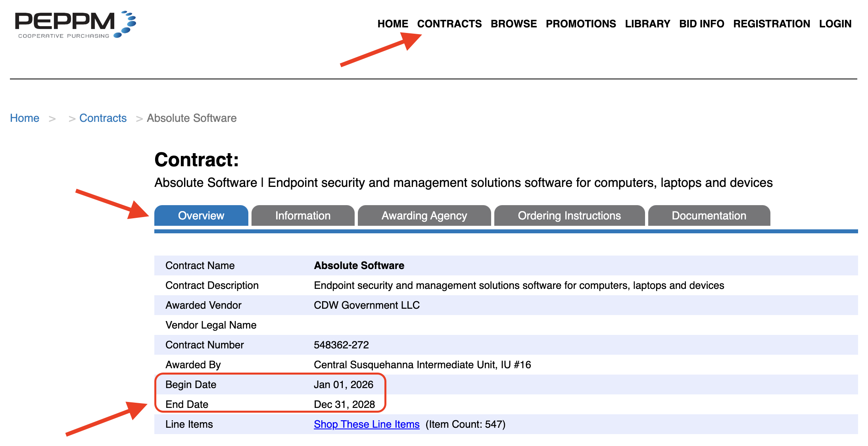Click the contract number 548362-272
868x446 pixels.
[341, 345]
